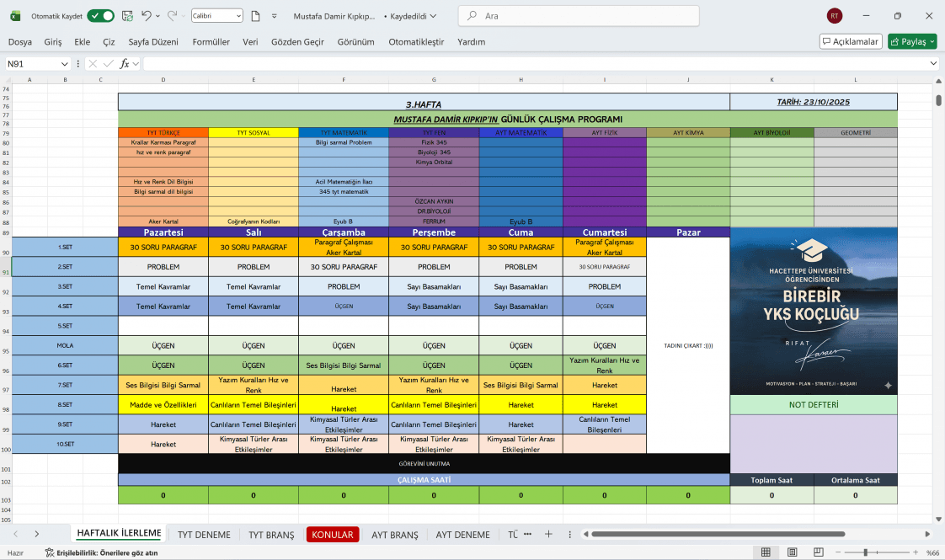Click the NOT DEFTERİ cell

(x=814, y=404)
